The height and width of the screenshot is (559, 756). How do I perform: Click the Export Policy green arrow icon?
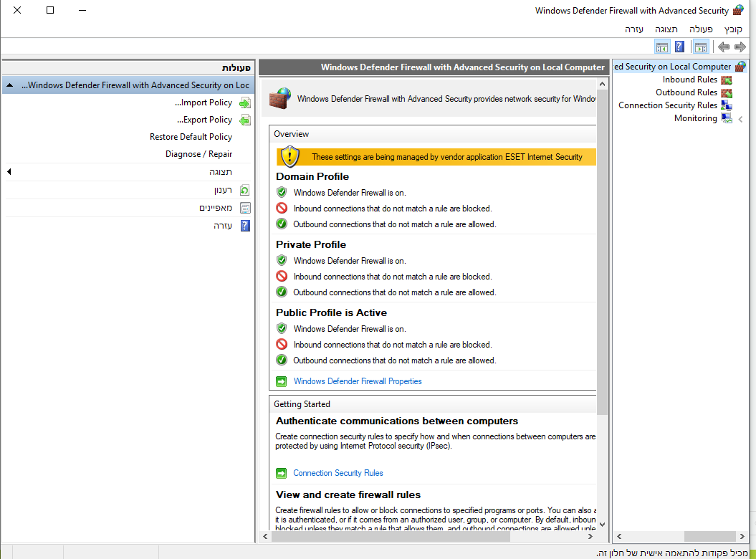245,120
